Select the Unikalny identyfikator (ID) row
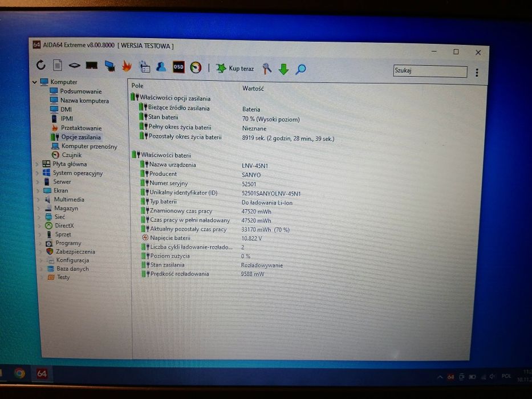The height and width of the screenshot is (399, 532). click(x=221, y=193)
